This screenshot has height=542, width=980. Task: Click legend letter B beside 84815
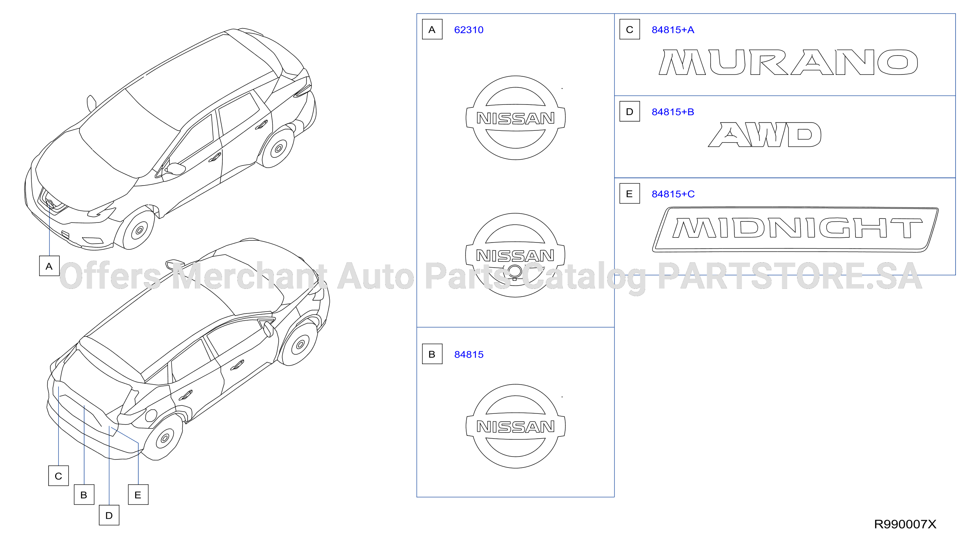tap(432, 354)
